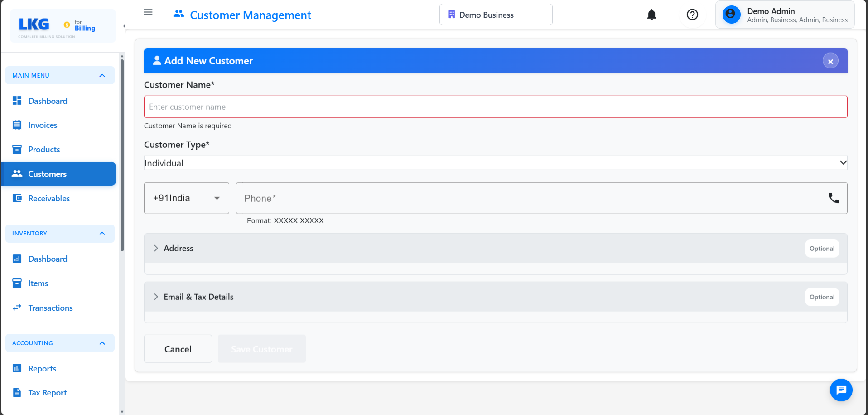The width and height of the screenshot is (868, 415).
Task: Click the hamburger menu icon
Action: [148, 12]
